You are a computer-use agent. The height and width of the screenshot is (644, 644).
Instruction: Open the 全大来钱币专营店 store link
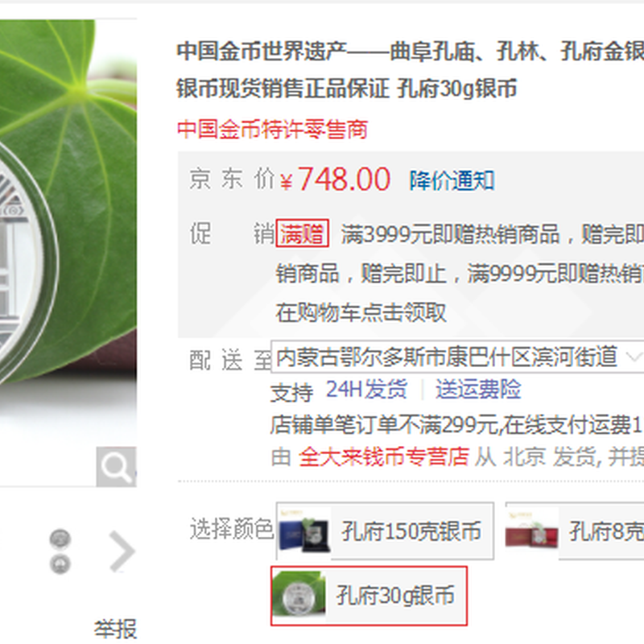coord(384,456)
